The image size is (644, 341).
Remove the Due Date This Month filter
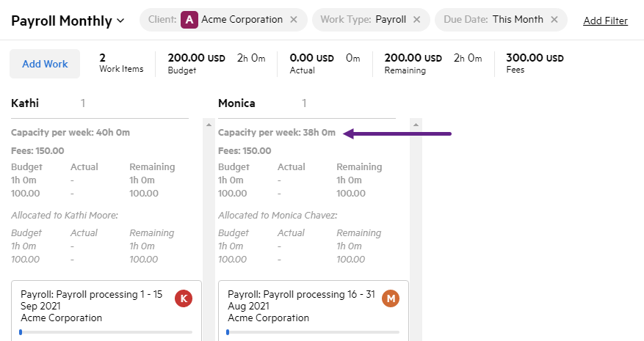(554, 20)
